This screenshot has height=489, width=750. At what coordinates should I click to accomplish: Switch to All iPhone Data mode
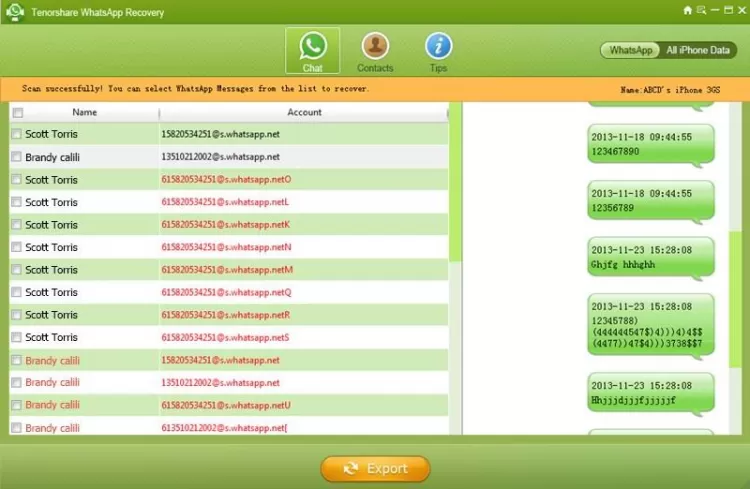click(x=698, y=50)
